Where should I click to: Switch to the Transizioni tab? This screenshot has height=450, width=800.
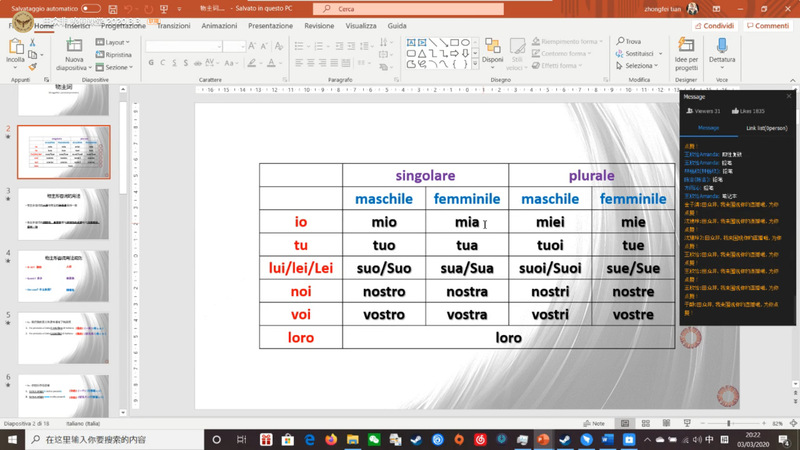(173, 26)
